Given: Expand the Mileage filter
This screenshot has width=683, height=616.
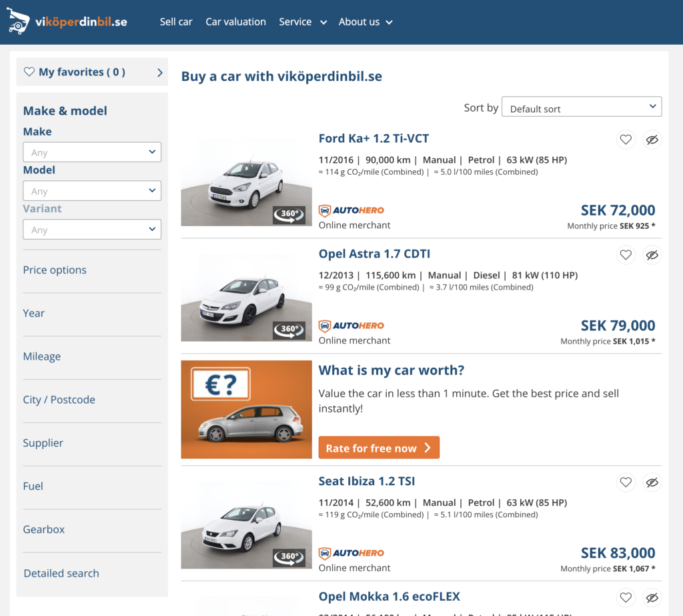Looking at the screenshot, I should [x=42, y=356].
